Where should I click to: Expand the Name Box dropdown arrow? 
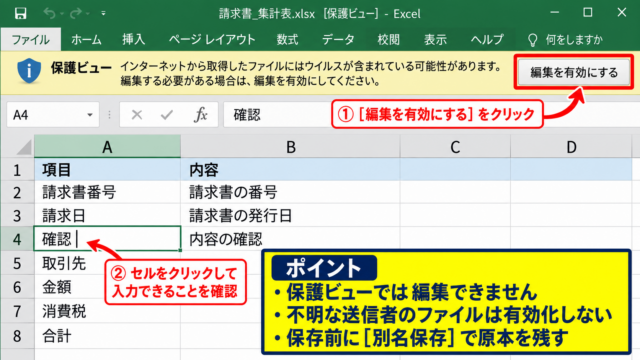tap(90, 115)
